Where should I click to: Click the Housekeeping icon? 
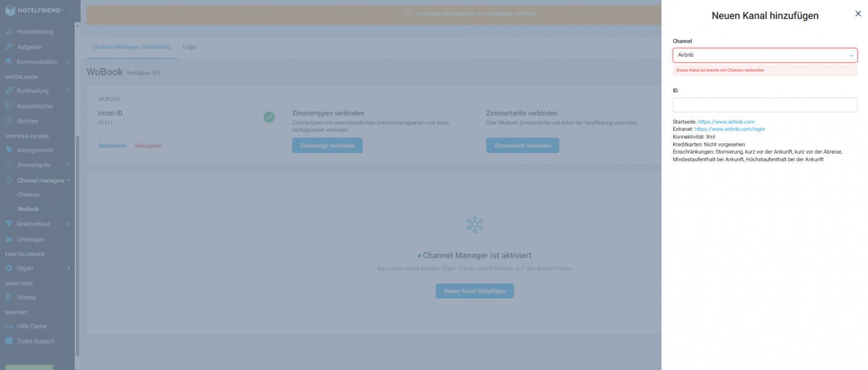9,31
